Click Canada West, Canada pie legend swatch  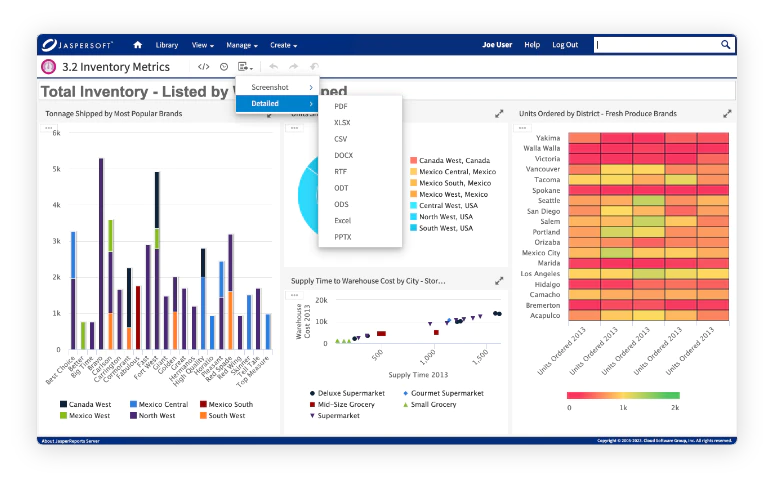point(414,160)
